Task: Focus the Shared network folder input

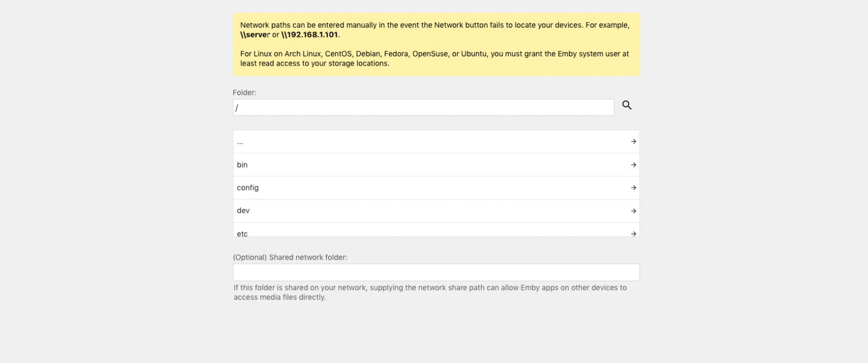Action: pos(436,272)
